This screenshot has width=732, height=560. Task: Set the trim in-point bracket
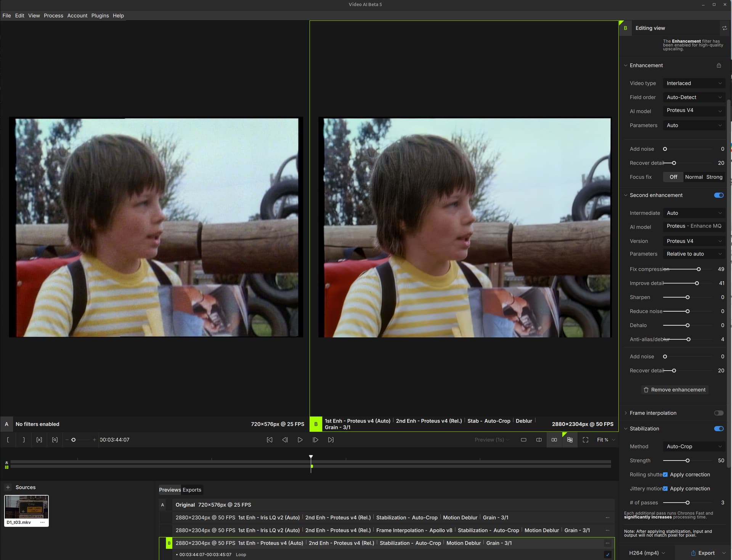8,440
